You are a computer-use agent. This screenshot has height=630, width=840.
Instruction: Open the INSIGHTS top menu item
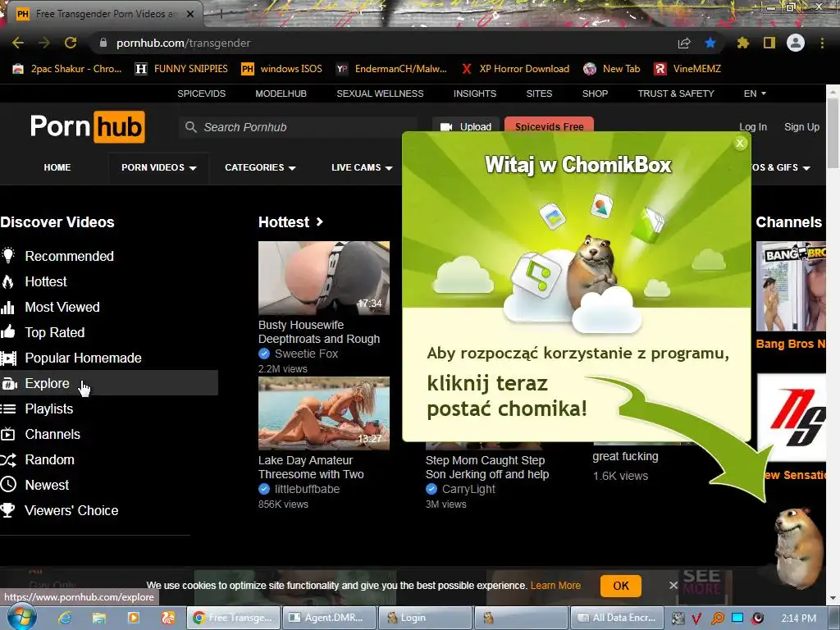coord(475,94)
